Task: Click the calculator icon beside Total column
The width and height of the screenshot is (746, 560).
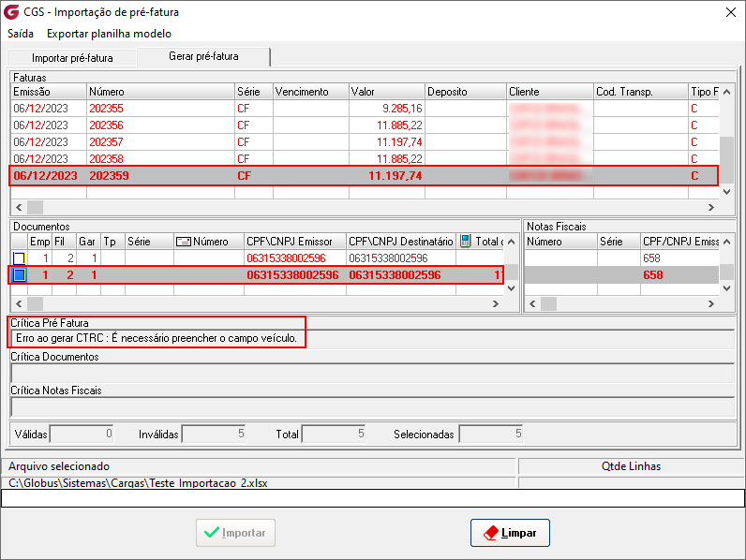Action: pos(465,241)
